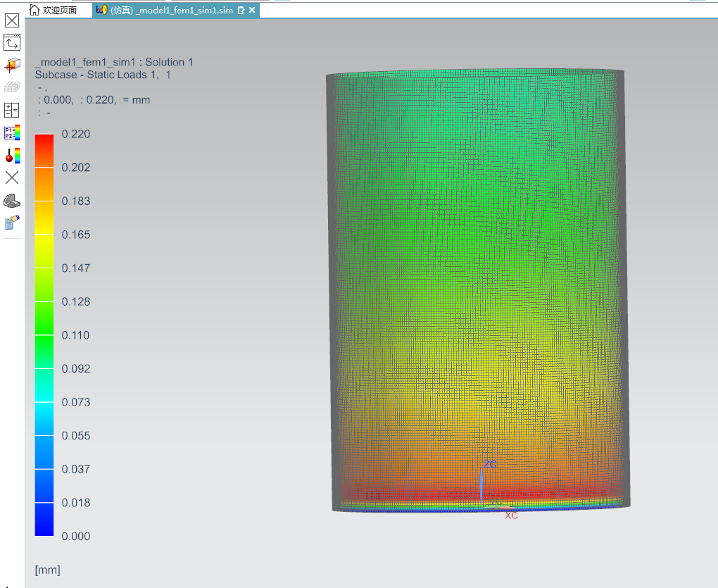Click the 0.220 maximum legend value
This screenshot has height=588, width=718.
[x=76, y=134]
